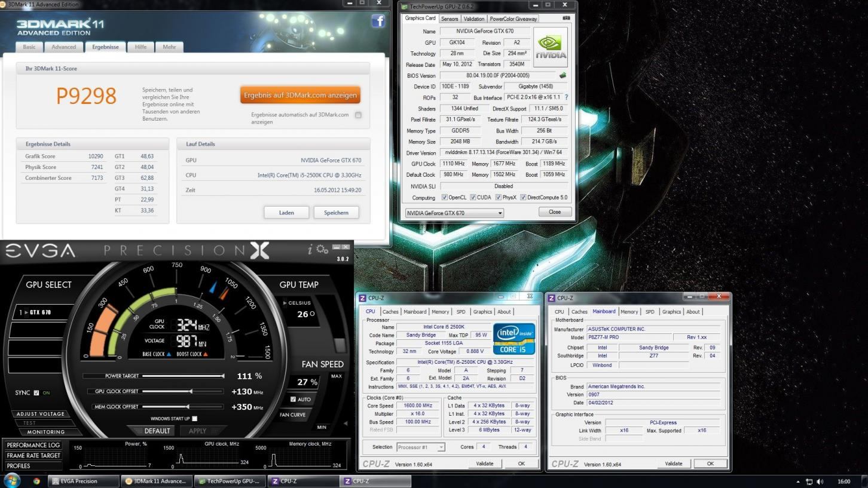Open the Validation tab in GPU-Z
Image resolution: width=868 pixels, height=488 pixels.
point(474,19)
